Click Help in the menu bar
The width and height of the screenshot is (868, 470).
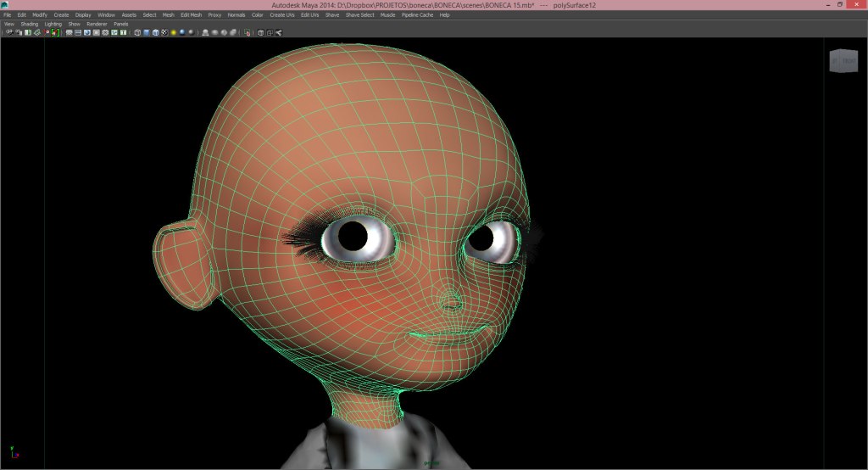[x=445, y=14]
